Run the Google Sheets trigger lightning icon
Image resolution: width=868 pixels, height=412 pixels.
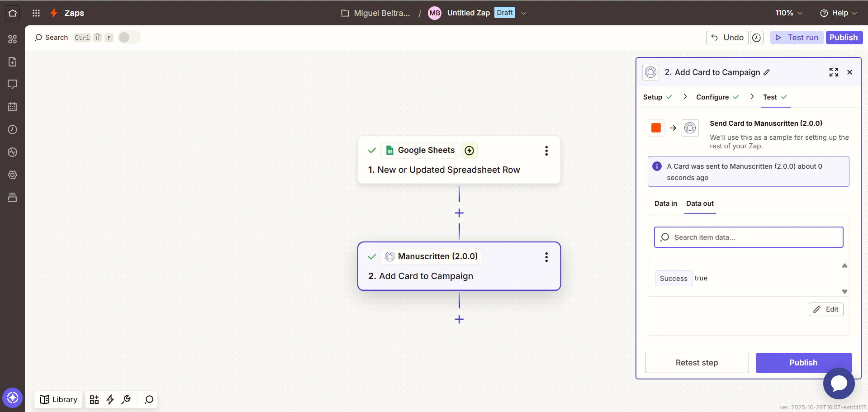(469, 150)
